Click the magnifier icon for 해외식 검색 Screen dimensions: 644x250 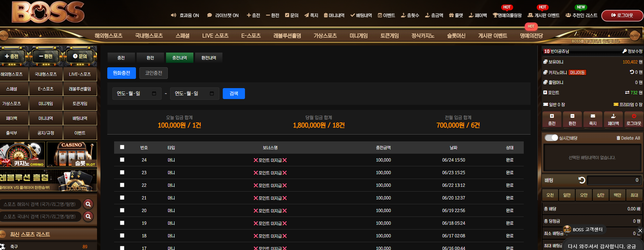coord(88,204)
